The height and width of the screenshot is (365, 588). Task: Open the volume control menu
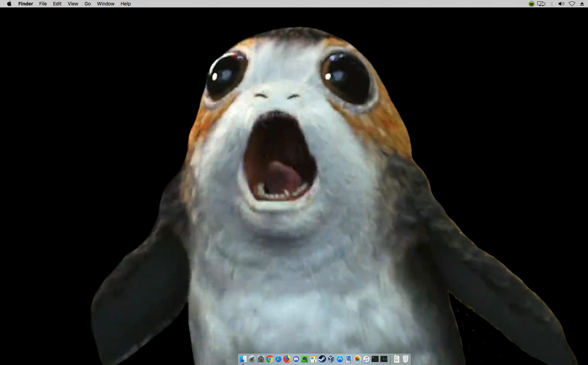pyautogui.click(x=561, y=4)
